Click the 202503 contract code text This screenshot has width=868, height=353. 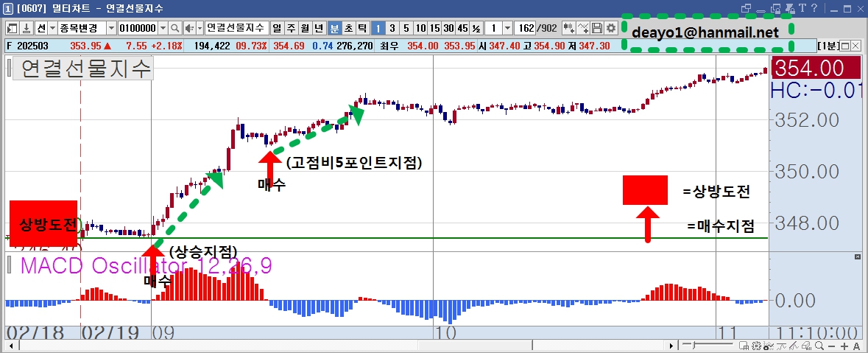[x=32, y=46]
